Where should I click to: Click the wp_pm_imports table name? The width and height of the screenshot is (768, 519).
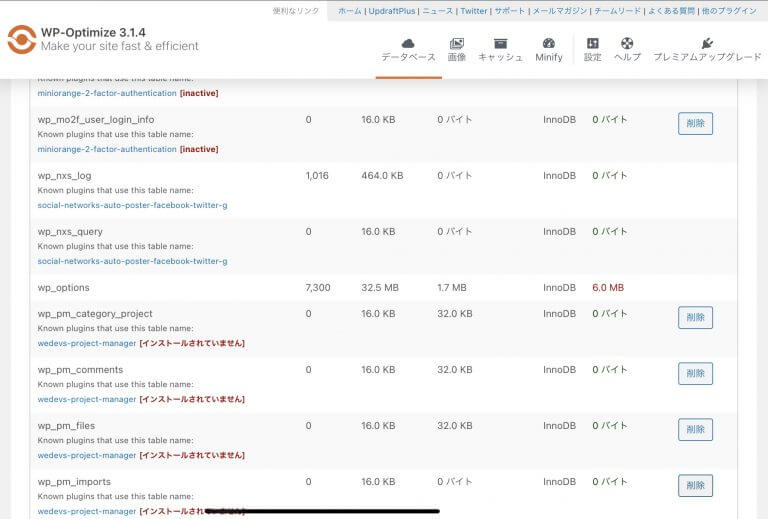point(74,482)
